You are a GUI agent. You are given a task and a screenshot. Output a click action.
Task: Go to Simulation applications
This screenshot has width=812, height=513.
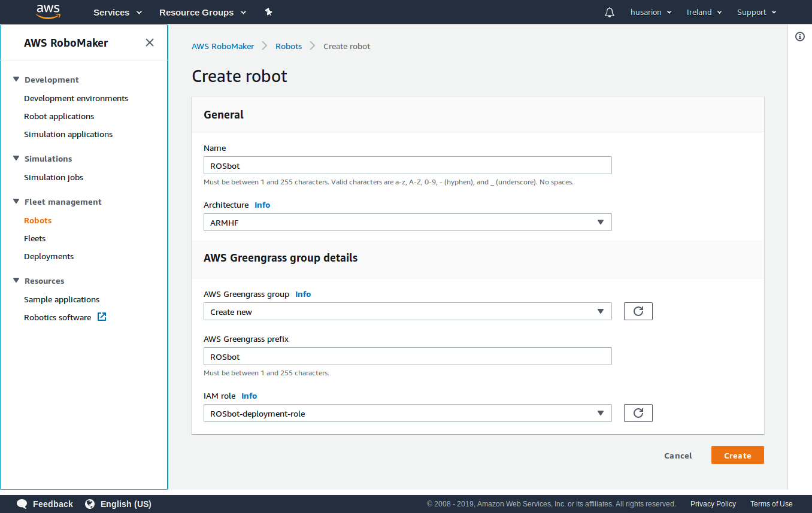coord(68,134)
